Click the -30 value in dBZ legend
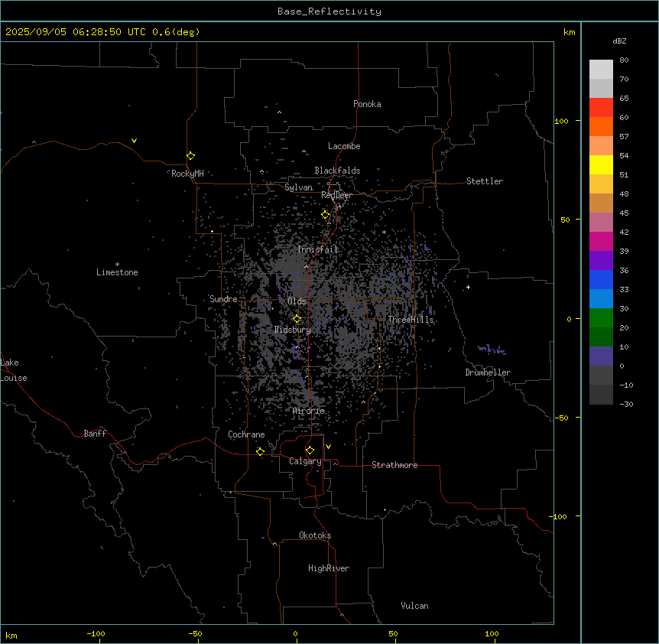This screenshot has width=659, height=644. click(x=626, y=404)
